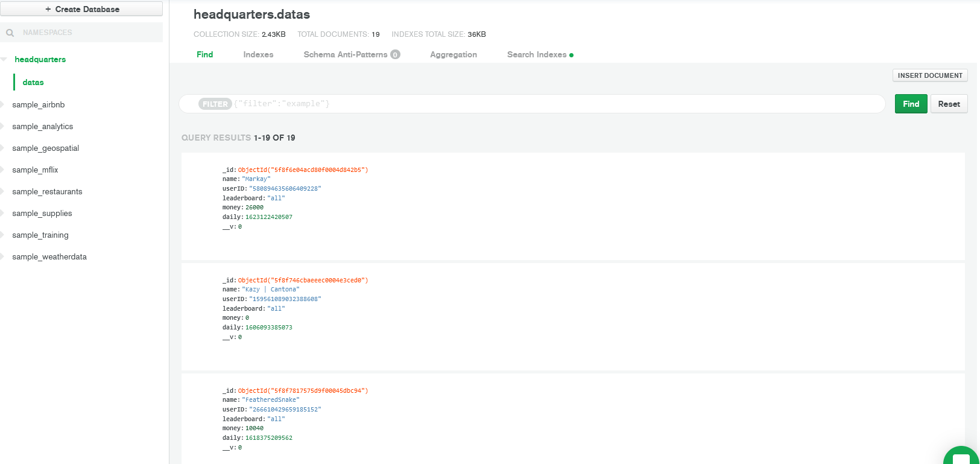Image resolution: width=980 pixels, height=464 pixels.
Task: Click name value "FeatheredSnake"
Action: [271, 400]
